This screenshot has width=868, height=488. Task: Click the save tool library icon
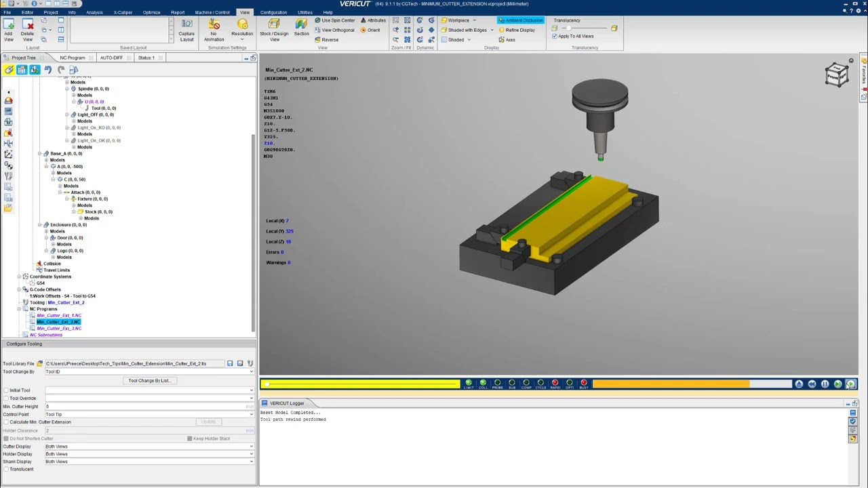pos(231,364)
